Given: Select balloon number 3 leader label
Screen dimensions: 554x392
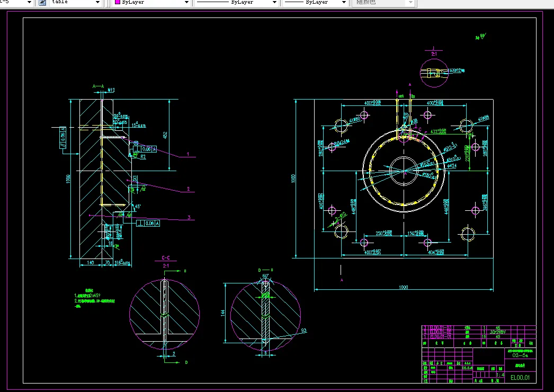Looking at the screenshot, I should click(x=189, y=217).
